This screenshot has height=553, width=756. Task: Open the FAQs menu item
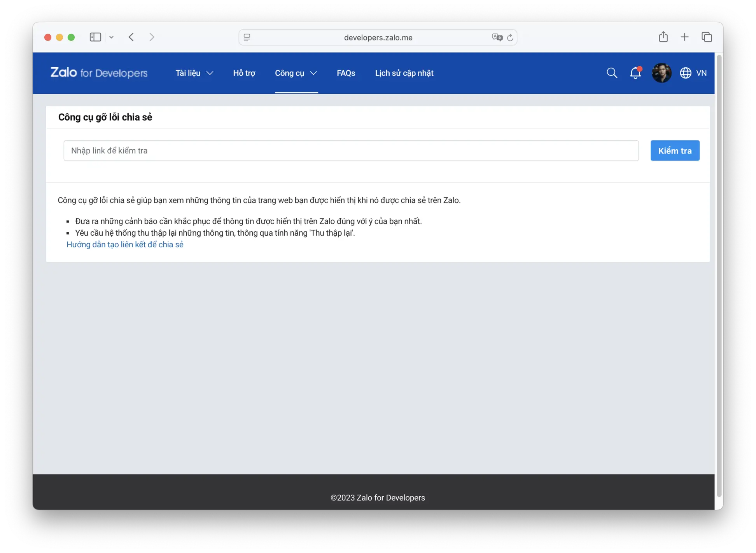346,73
